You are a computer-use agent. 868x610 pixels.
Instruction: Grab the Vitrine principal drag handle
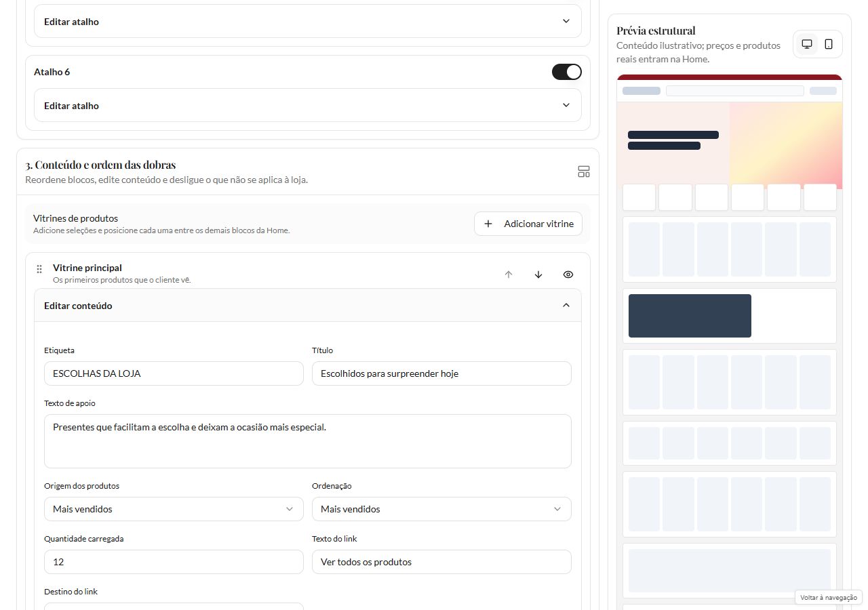pyautogui.click(x=39, y=269)
